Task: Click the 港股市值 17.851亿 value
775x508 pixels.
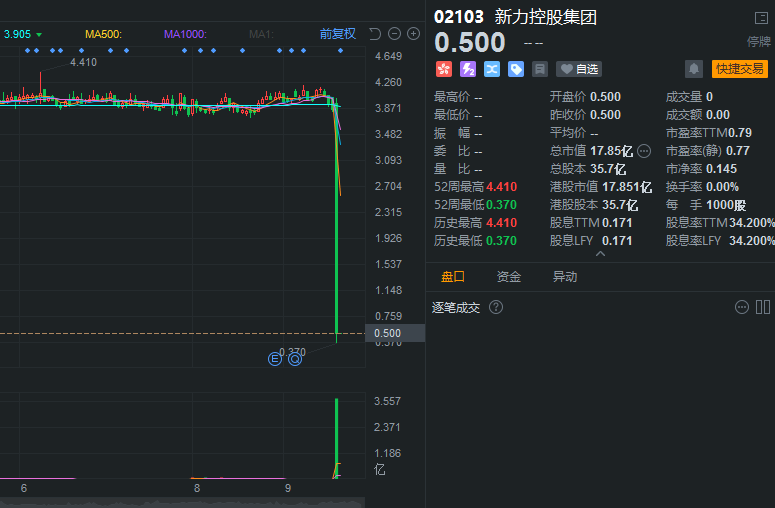Action: 627,187
